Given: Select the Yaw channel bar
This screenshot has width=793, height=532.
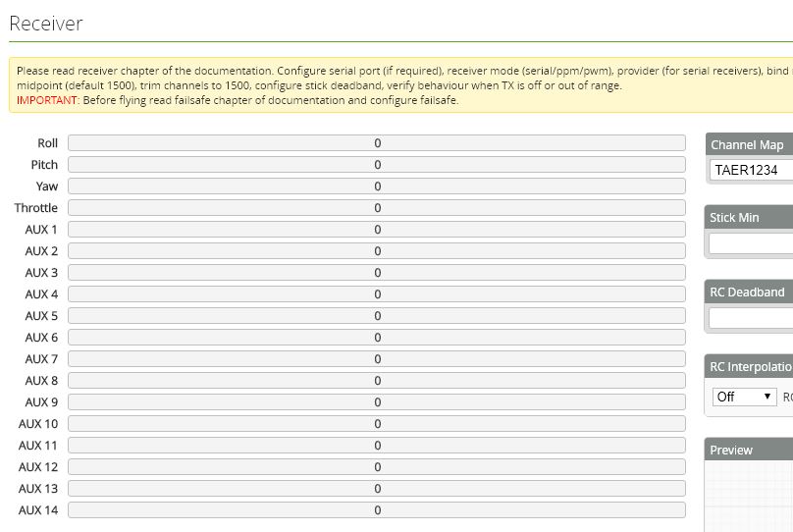Looking at the screenshot, I should (377, 186).
